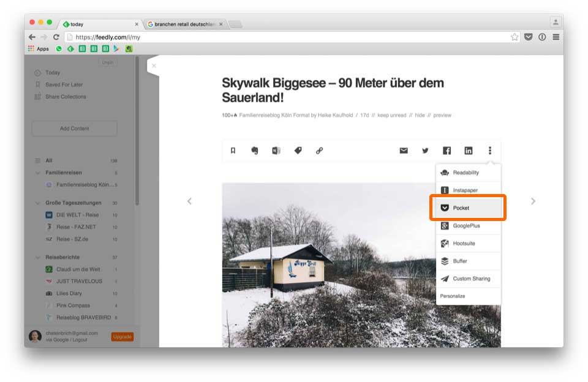Screen dimensions: 588x382
Task: Collapse the Große Tageszeitungen section
Action: tap(38, 202)
